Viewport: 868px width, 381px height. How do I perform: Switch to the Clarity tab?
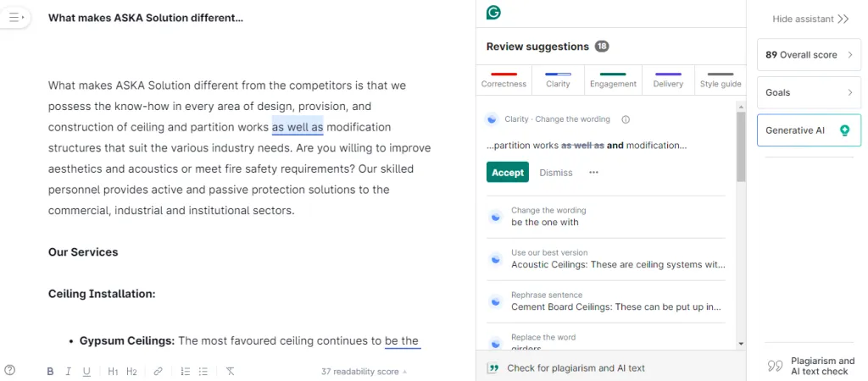pyautogui.click(x=558, y=79)
